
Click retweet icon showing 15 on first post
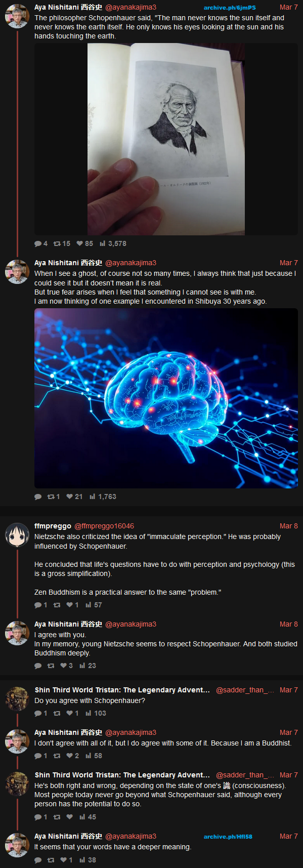click(x=57, y=243)
